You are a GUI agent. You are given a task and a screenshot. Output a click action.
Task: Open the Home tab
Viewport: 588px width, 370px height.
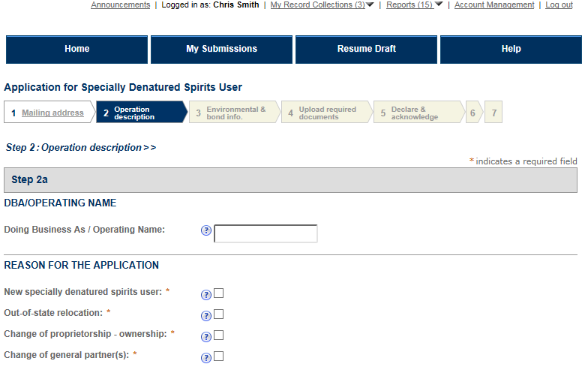pos(77,49)
